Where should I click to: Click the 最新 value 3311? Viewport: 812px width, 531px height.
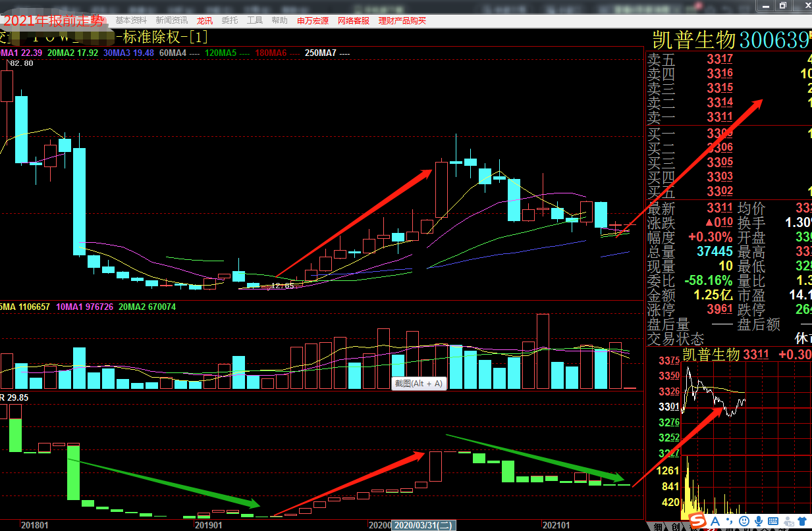click(x=720, y=209)
